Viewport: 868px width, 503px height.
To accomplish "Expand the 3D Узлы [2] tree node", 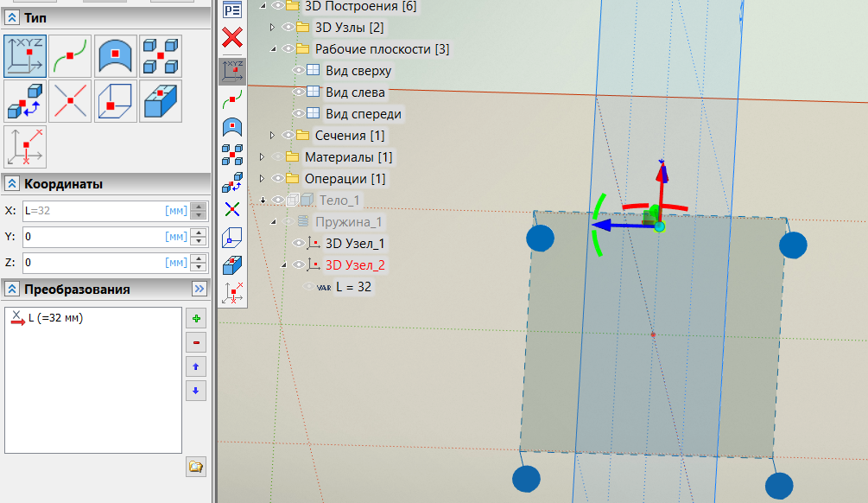I will click(272, 27).
